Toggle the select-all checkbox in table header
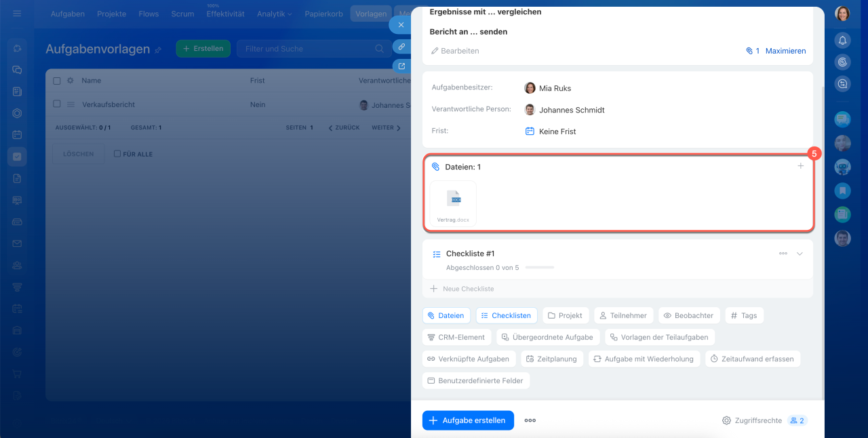 coord(57,81)
